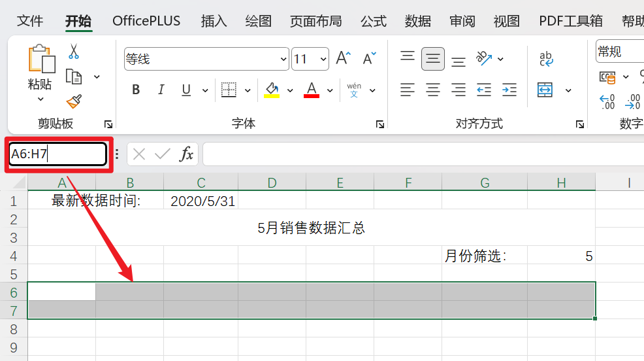Image resolution: width=644 pixels, height=361 pixels.
Task: Increase font size with larger A
Action: click(x=344, y=58)
